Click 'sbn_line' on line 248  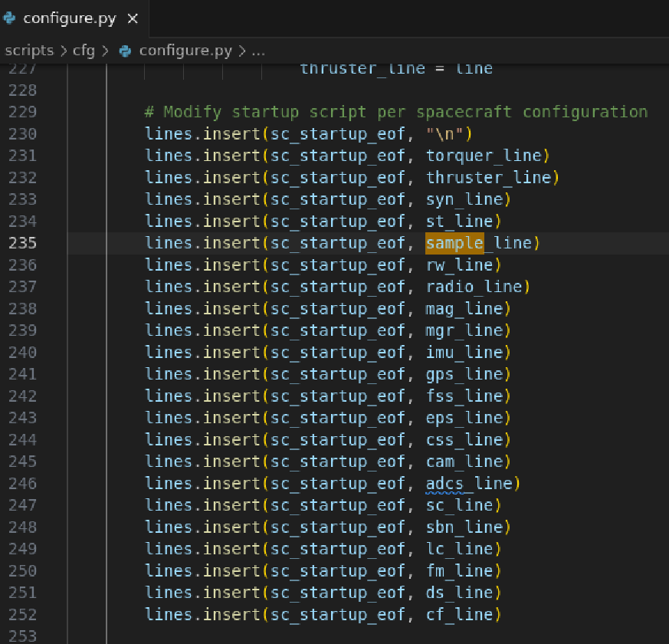coord(464,527)
